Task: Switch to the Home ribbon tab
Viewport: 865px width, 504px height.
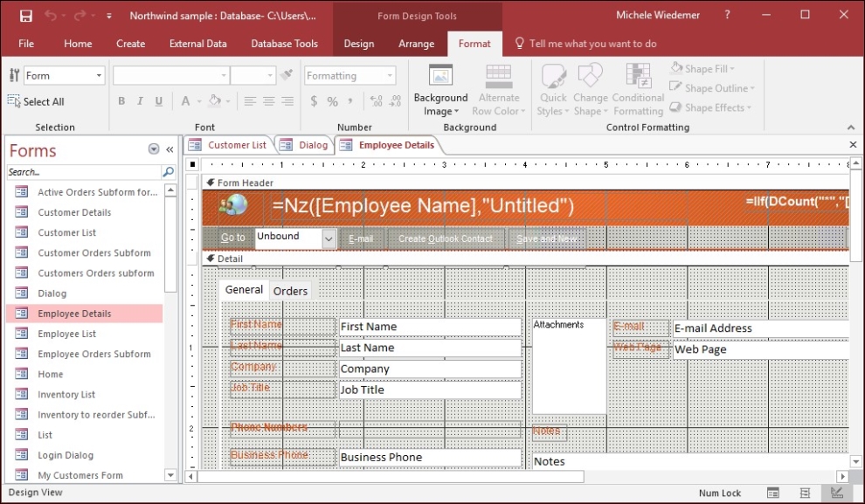Action: (78, 44)
